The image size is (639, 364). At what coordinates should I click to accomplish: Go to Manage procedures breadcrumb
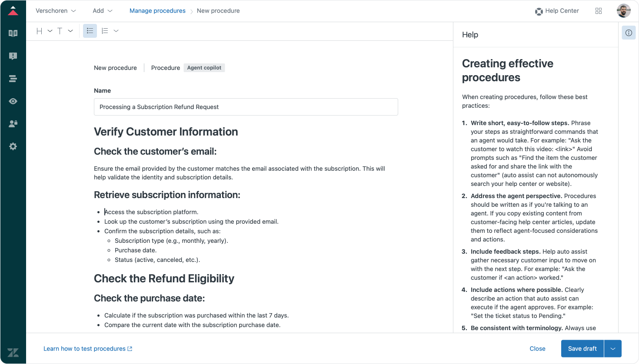[x=157, y=11]
